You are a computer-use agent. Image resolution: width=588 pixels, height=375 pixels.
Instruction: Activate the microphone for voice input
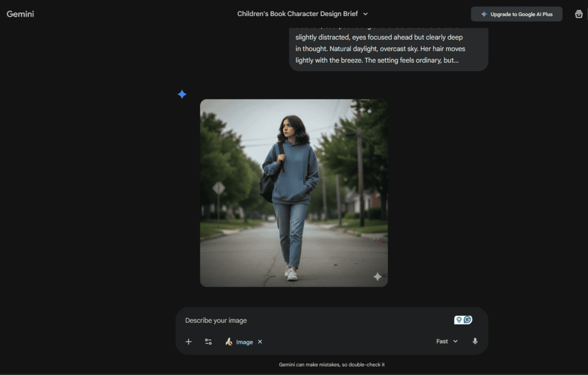point(475,341)
